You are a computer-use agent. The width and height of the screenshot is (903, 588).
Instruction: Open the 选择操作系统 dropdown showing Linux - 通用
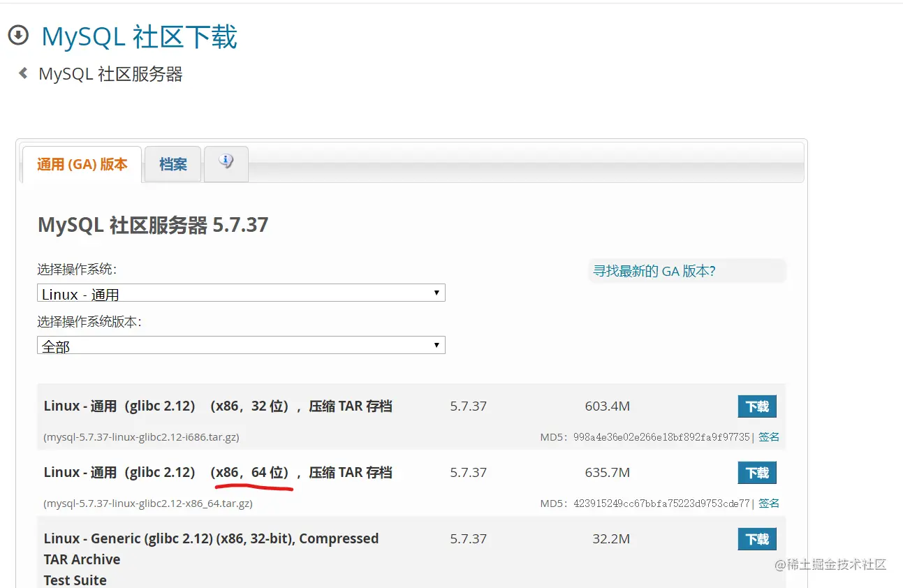click(x=241, y=293)
